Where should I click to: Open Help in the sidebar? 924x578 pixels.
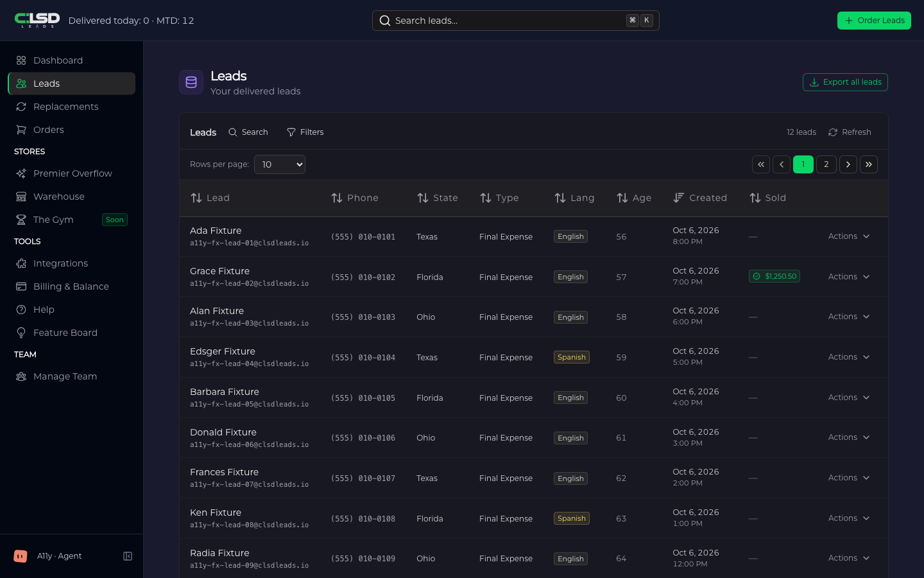[72, 310]
